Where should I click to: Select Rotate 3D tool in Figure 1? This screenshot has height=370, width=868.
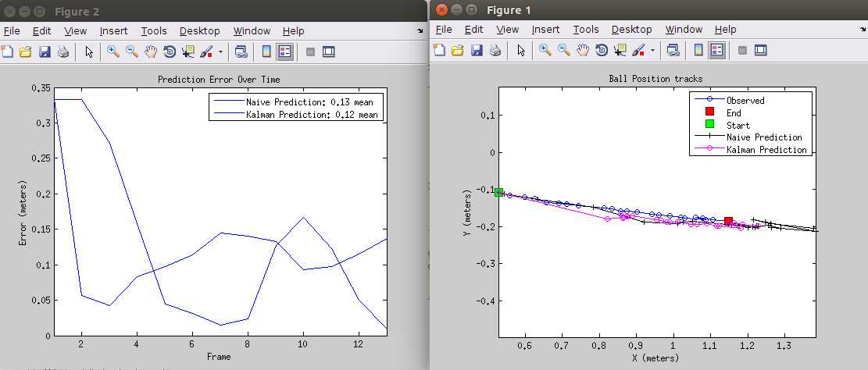pos(601,50)
